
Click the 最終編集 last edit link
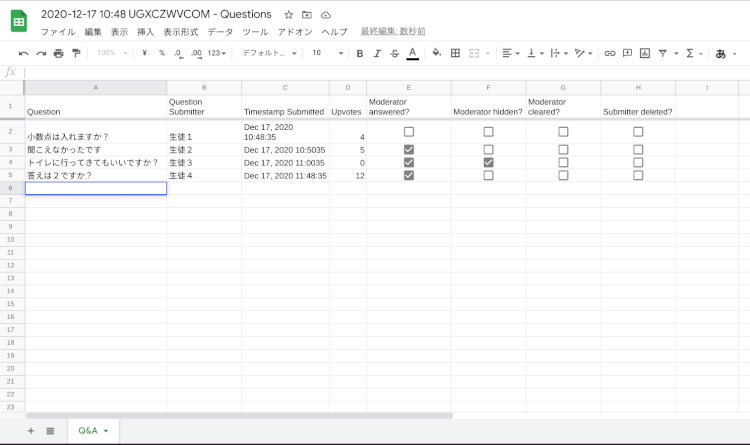393,32
